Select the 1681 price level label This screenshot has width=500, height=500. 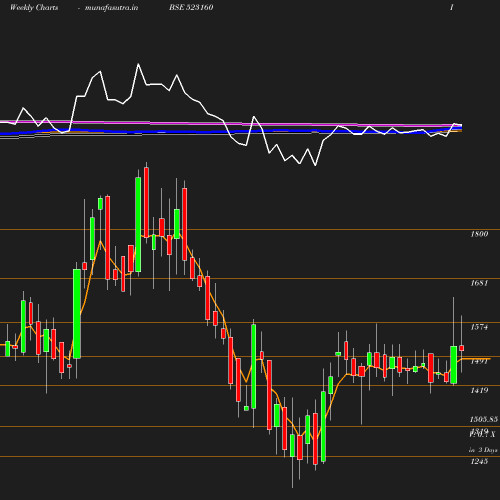pyautogui.click(x=479, y=283)
